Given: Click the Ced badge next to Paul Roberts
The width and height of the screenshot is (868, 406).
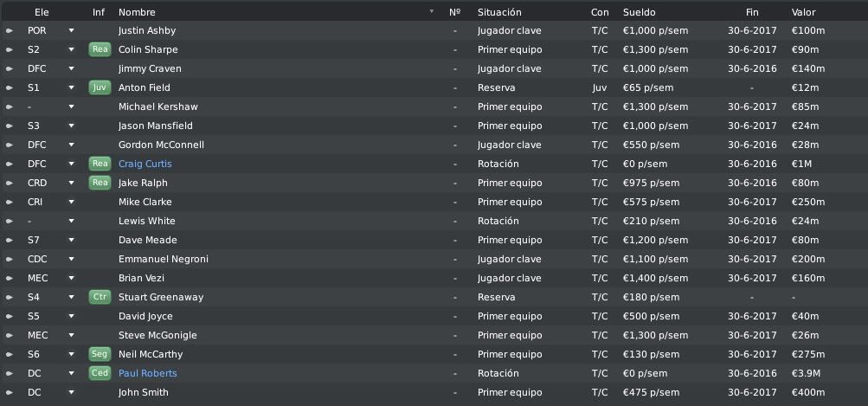Looking at the screenshot, I should [100, 373].
